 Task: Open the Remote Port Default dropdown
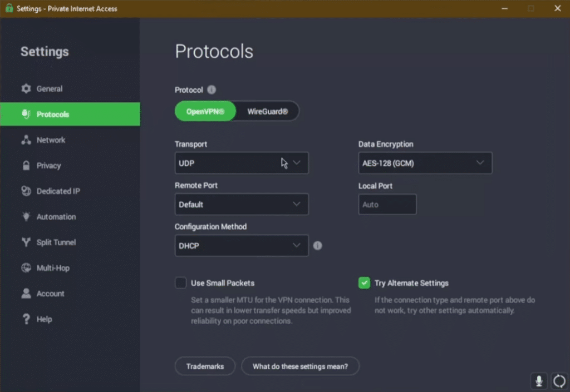point(242,205)
